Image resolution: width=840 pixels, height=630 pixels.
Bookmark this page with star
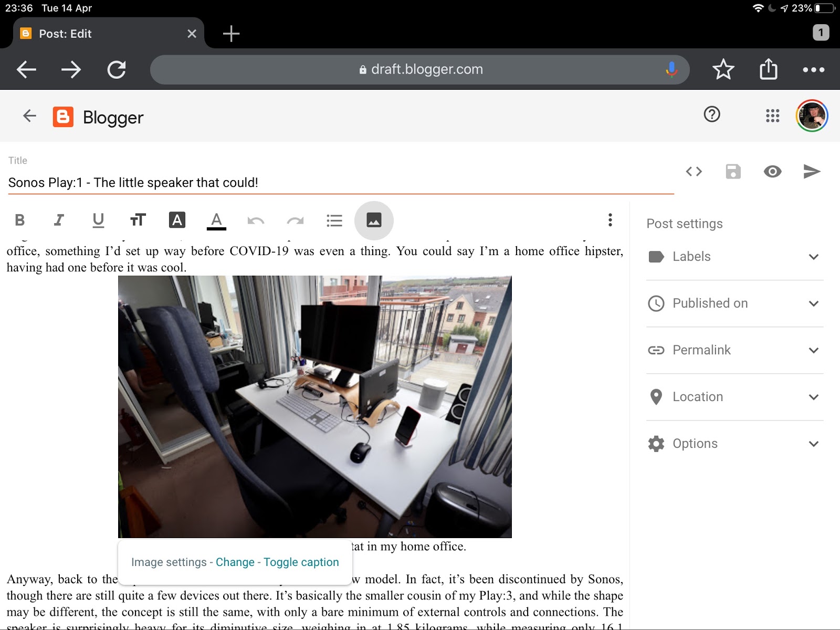click(723, 69)
